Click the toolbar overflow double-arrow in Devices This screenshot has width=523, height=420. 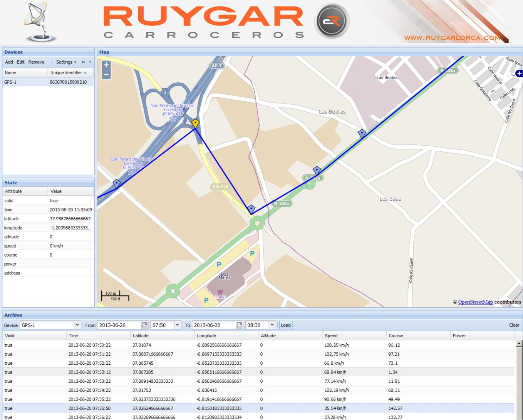click(83, 62)
